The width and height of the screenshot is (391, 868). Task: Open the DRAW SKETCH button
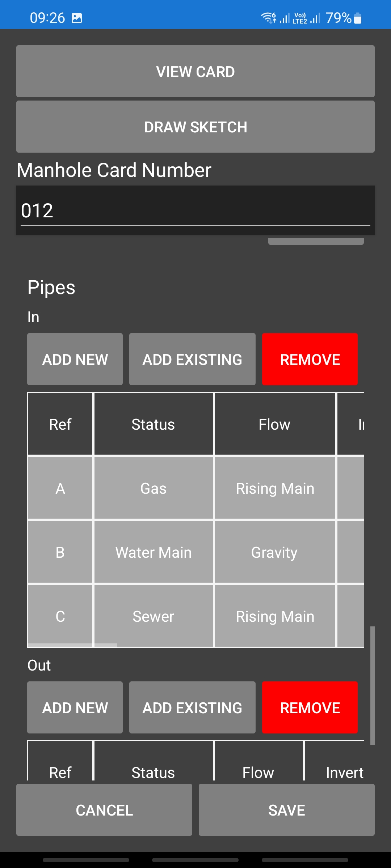tap(195, 127)
